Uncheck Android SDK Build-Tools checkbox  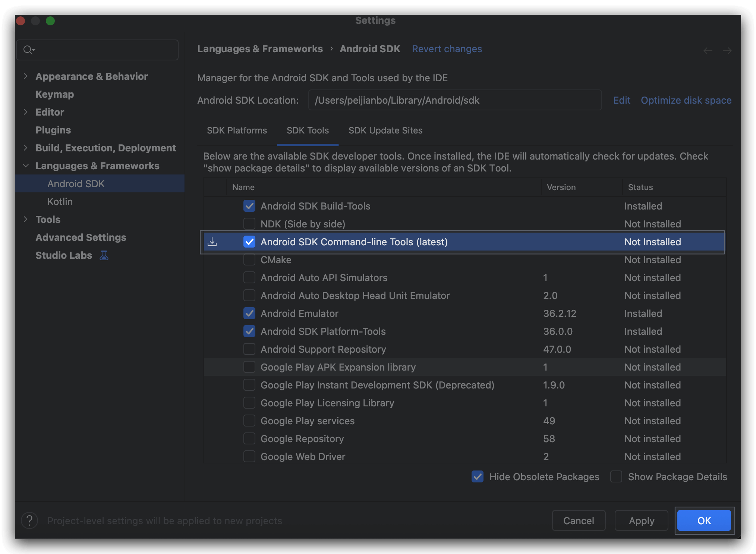tap(249, 206)
